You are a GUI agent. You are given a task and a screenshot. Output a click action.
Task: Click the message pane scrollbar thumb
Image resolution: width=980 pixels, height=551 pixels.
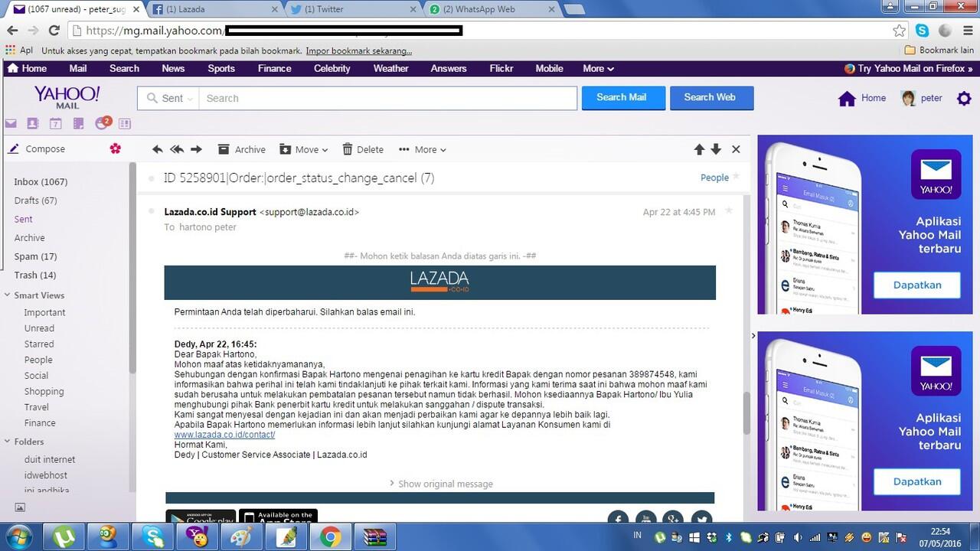(x=747, y=413)
